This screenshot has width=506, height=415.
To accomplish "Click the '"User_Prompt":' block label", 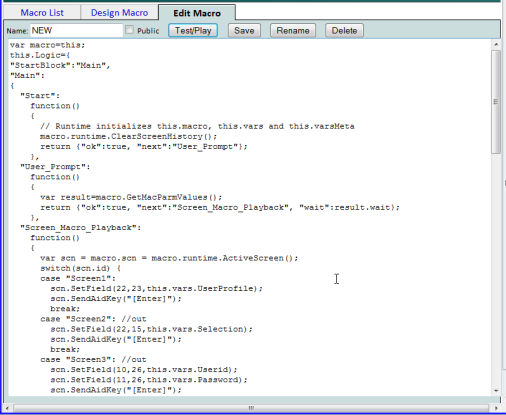I will (x=55, y=167).
